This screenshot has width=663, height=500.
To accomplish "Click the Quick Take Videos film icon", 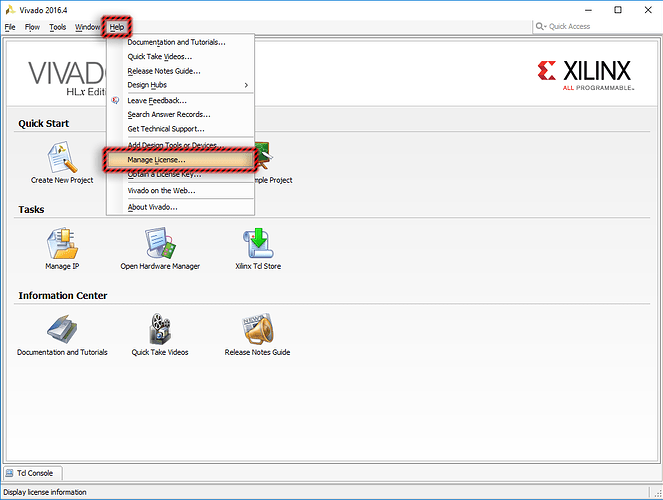I will [x=160, y=329].
